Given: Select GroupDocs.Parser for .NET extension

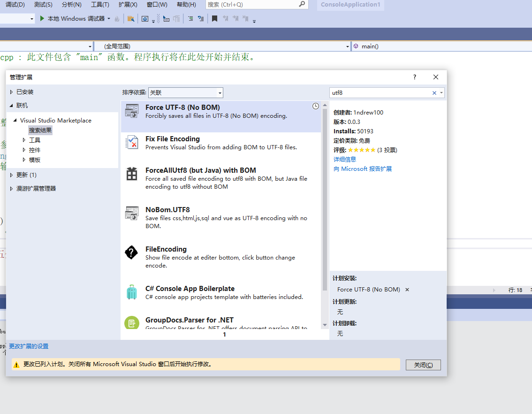Looking at the screenshot, I should point(220,322).
